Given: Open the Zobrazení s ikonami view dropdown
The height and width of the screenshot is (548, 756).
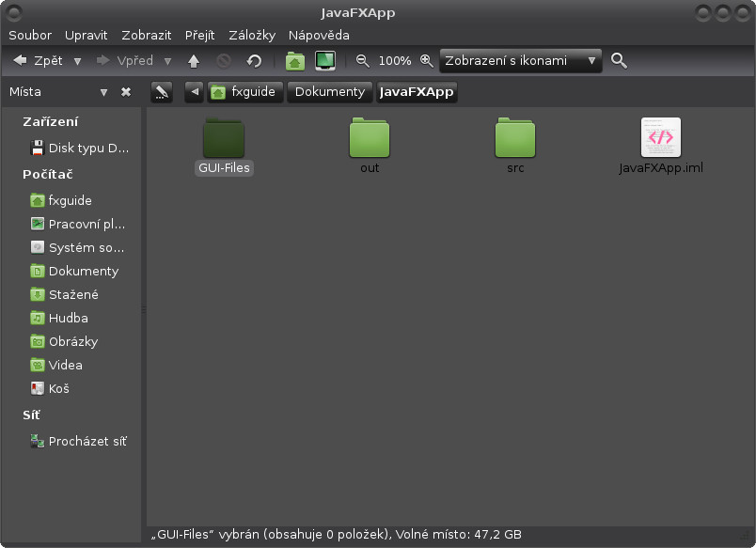Looking at the screenshot, I should (x=521, y=61).
